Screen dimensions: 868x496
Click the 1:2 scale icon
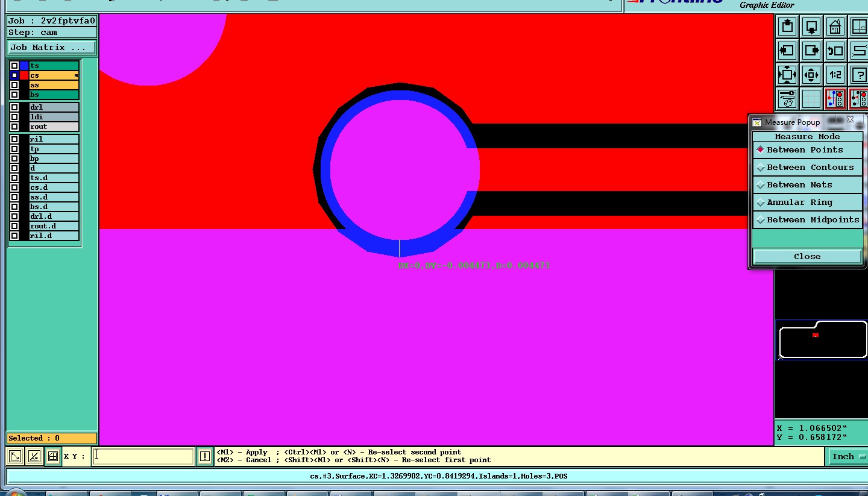(835, 75)
